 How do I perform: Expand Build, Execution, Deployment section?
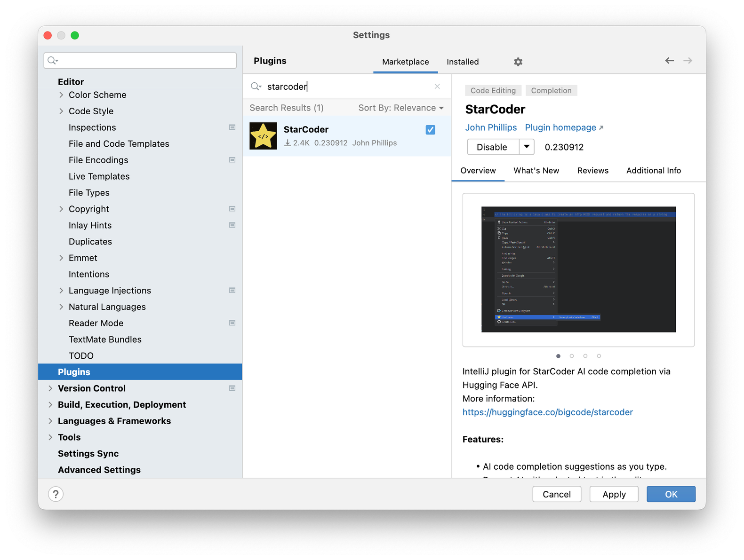(x=50, y=405)
